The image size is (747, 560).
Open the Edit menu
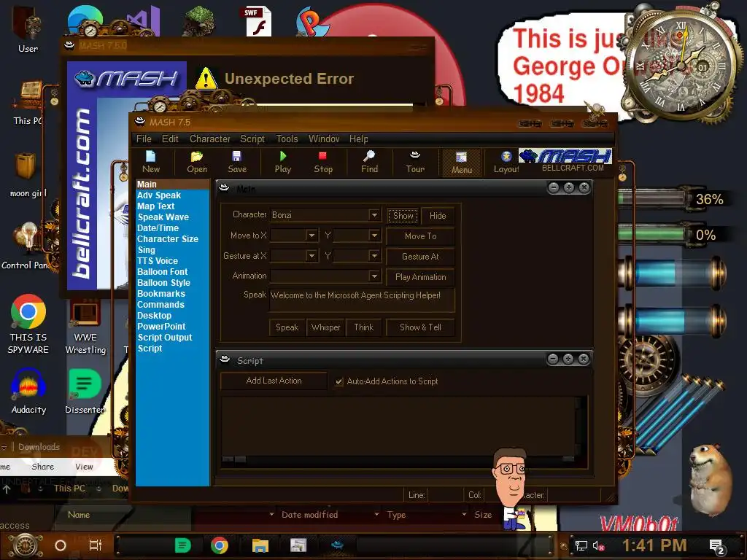tap(170, 139)
